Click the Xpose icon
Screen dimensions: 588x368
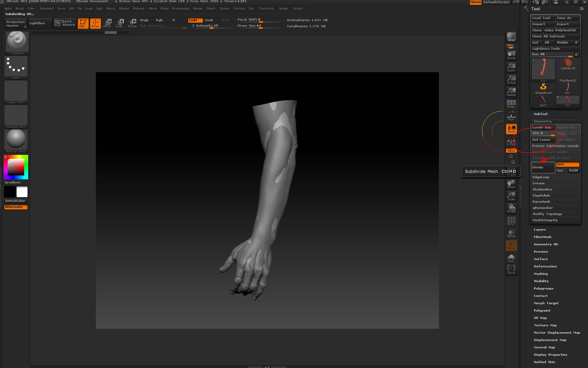[511, 270]
